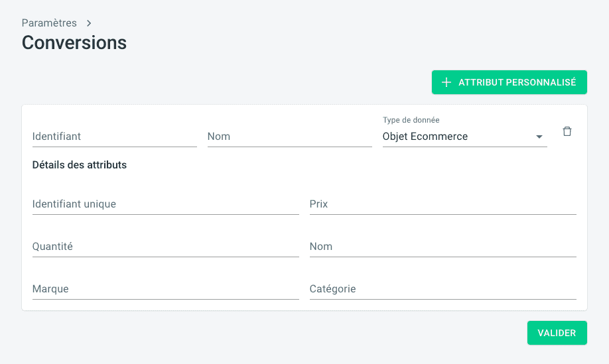Add a new Attribut Personnalisé

click(x=509, y=82)
